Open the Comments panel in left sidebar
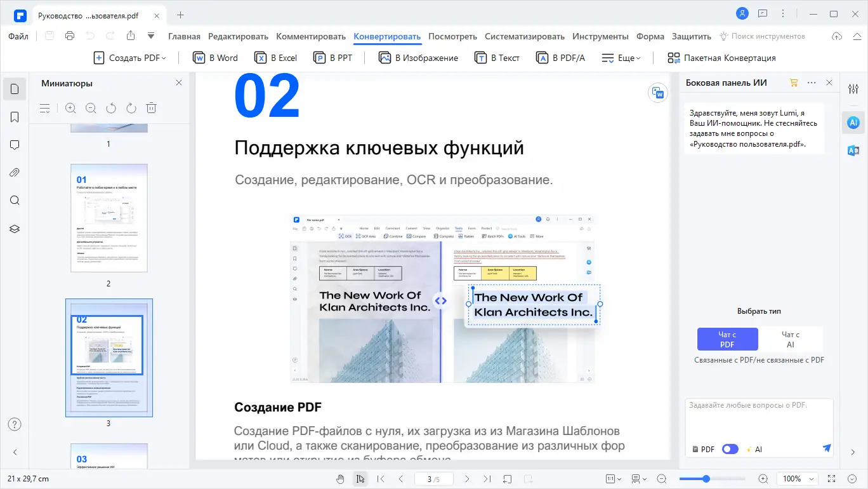 14,144
